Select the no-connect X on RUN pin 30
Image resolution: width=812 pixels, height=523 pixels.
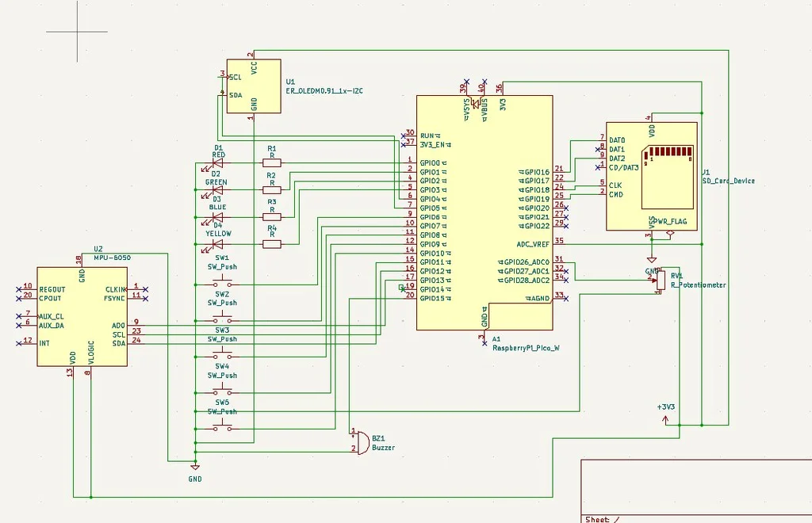(x=404, y=136)
